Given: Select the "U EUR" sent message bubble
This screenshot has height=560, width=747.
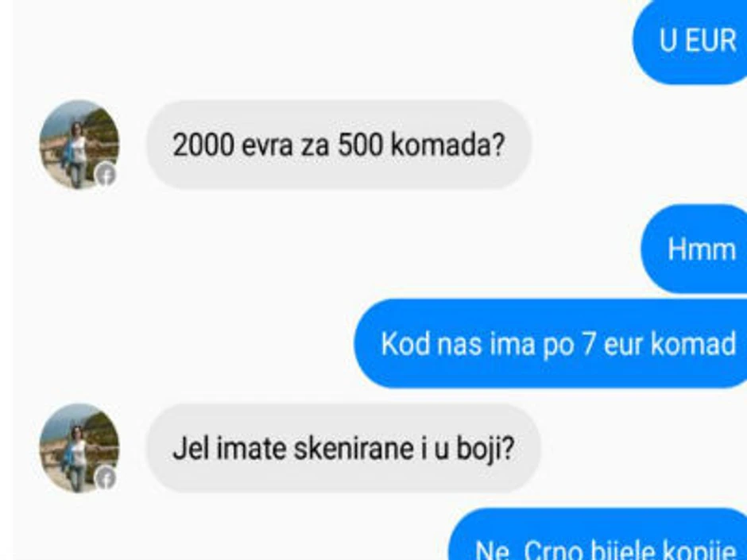Looking at the screenshot, I should [x=690, y=41].
